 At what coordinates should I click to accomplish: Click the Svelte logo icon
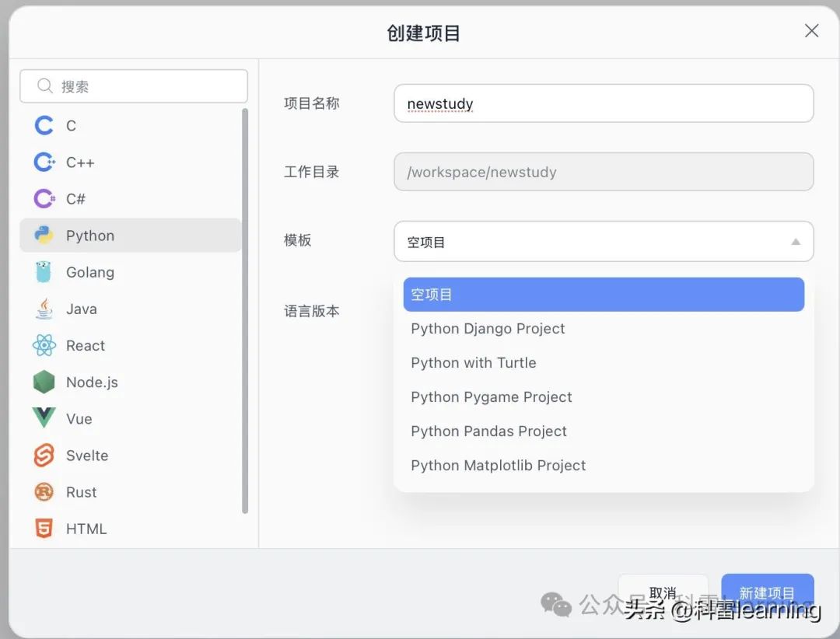click(x=44, y=456)
